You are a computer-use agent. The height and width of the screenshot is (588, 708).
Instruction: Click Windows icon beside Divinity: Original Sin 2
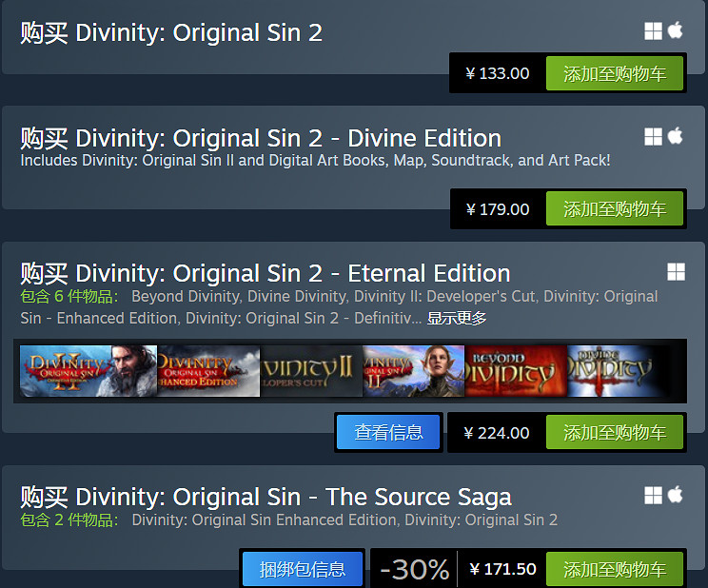pos(653,31)
